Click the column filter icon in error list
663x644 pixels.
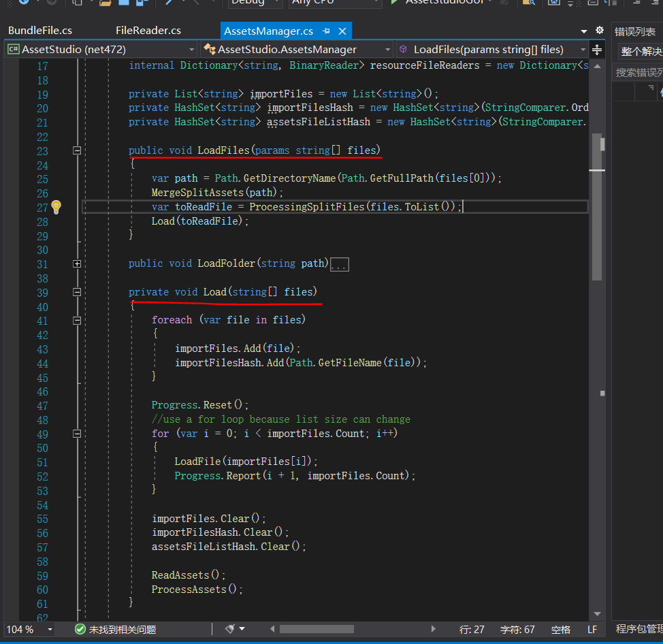pos(651,88)
